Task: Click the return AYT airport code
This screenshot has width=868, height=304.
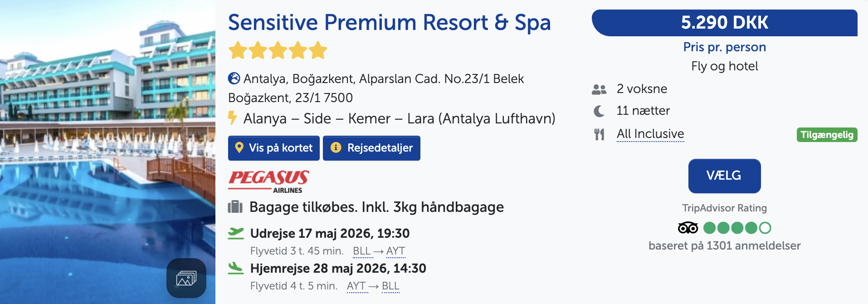Action: [x=356, y=286]
